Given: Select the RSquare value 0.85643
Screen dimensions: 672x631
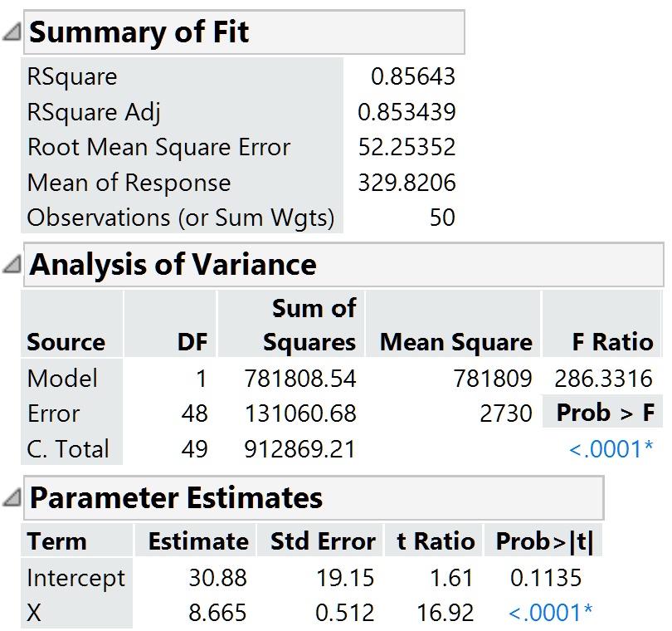Looking at the screenshot, I should 414,76.
